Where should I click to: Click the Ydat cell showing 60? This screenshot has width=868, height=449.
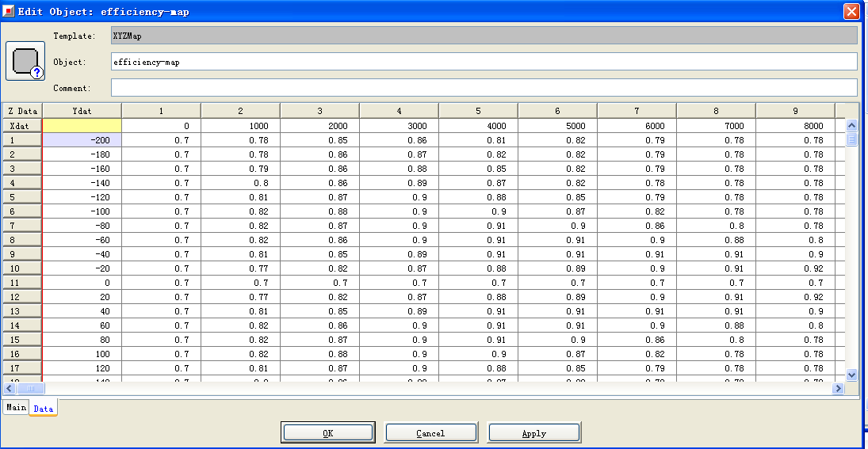[x=82, y=325]
